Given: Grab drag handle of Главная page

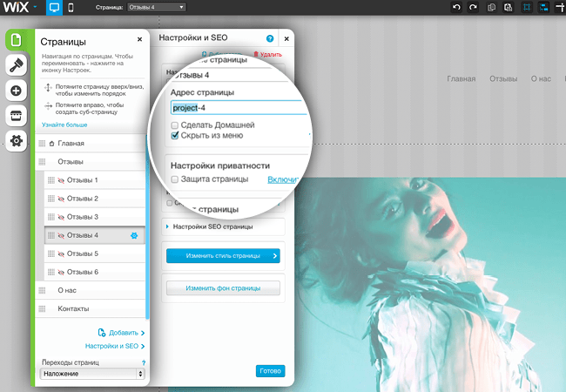Looking at the screenshot, I should point(42,144).
